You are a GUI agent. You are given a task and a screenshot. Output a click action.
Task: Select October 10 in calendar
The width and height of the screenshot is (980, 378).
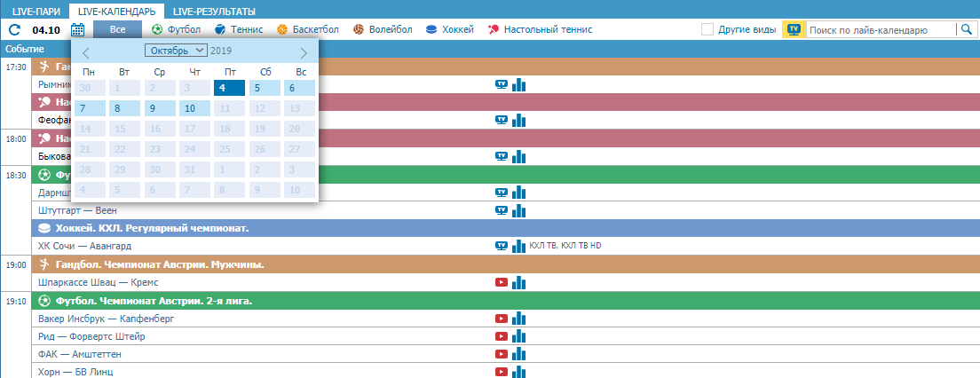(194, 109)
